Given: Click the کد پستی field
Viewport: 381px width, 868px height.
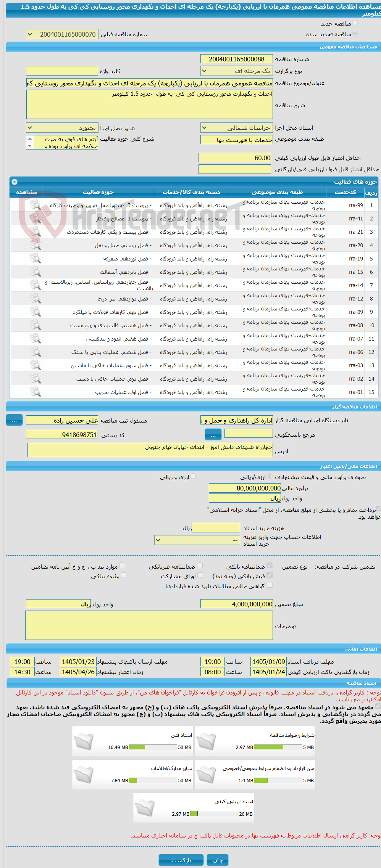Looking at the screenshot, I should [x=62, y=434].
